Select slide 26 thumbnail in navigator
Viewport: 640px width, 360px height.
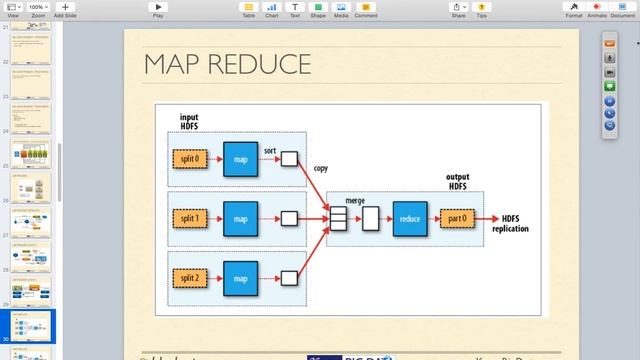point(31,188)
